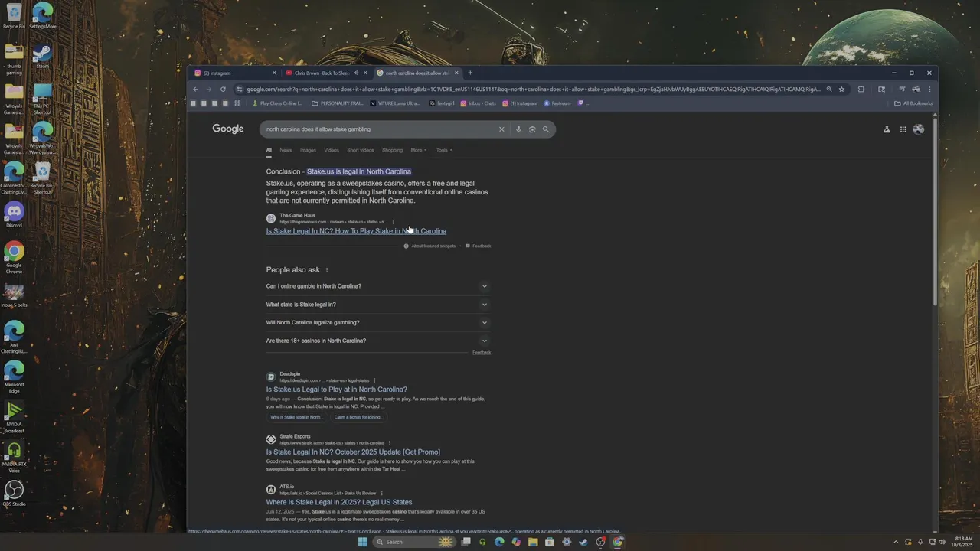This screenshot has height=551, width=980.
Task: Select the News search filter
Action: [x=286, y=150]
